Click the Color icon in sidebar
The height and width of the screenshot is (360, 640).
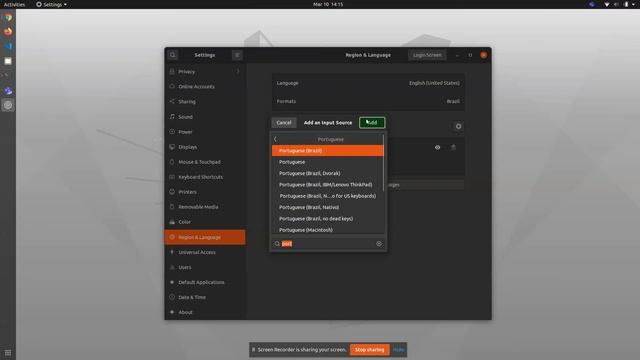click(x=172, y=222)
